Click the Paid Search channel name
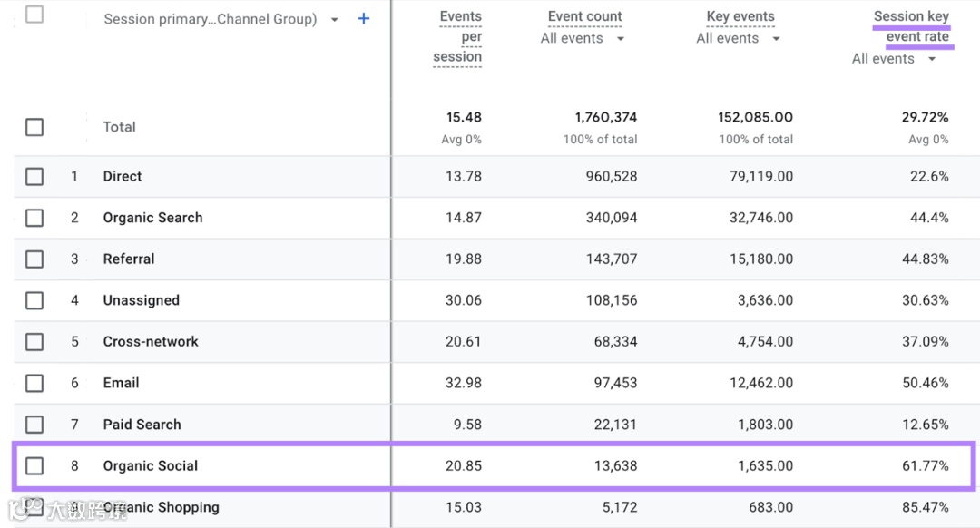Screen dimensions: 980x528 click(142, 425)
